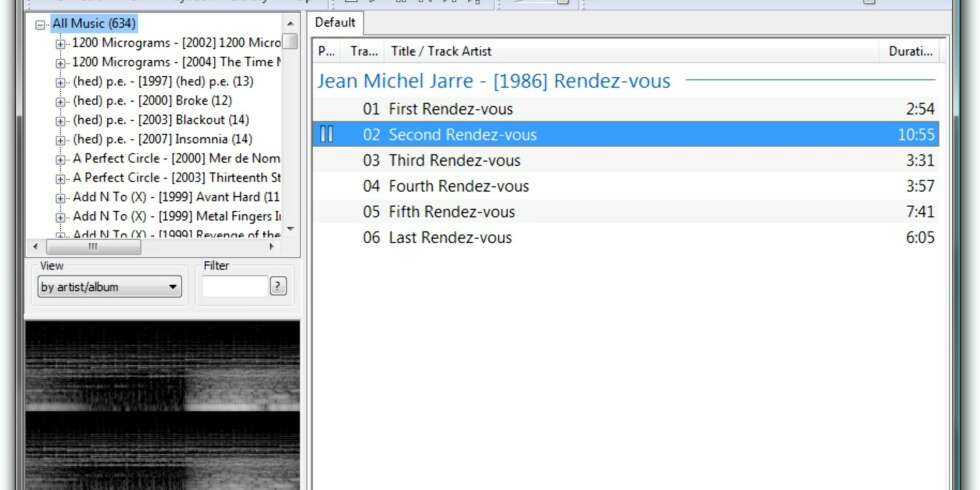
Task: Expand A Perfect Circle [2003] Thirteenth node
Action: [61, 179]
